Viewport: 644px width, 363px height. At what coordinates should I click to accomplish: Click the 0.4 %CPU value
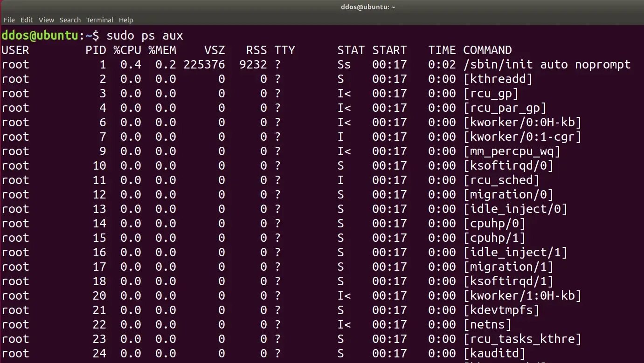131,64
